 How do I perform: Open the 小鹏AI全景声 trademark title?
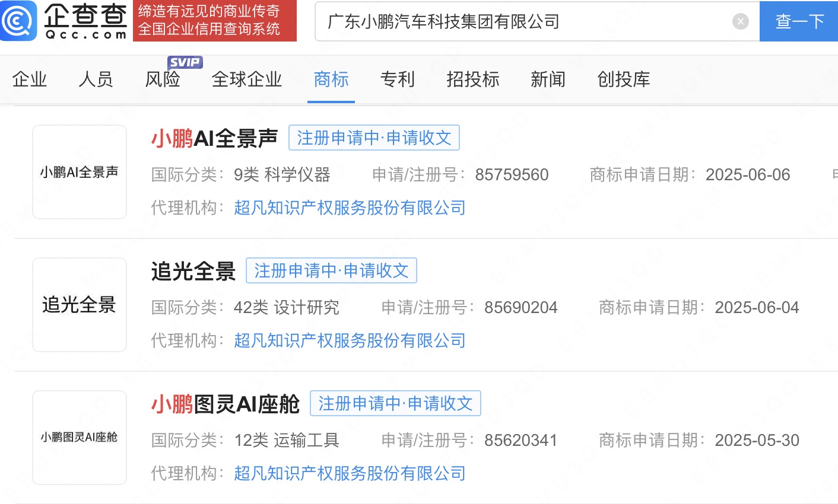point(214,138)
